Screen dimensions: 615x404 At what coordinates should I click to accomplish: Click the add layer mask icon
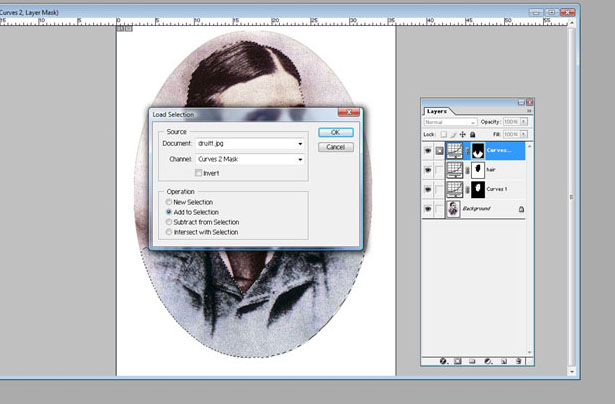pyautogui.click(x=459, y=360)
